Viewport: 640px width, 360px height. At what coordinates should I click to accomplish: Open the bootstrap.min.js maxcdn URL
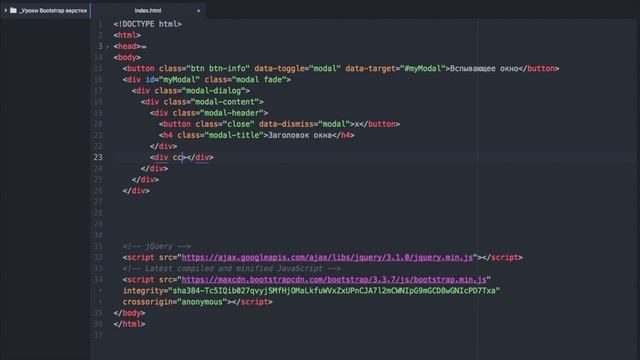pos(334,280)
